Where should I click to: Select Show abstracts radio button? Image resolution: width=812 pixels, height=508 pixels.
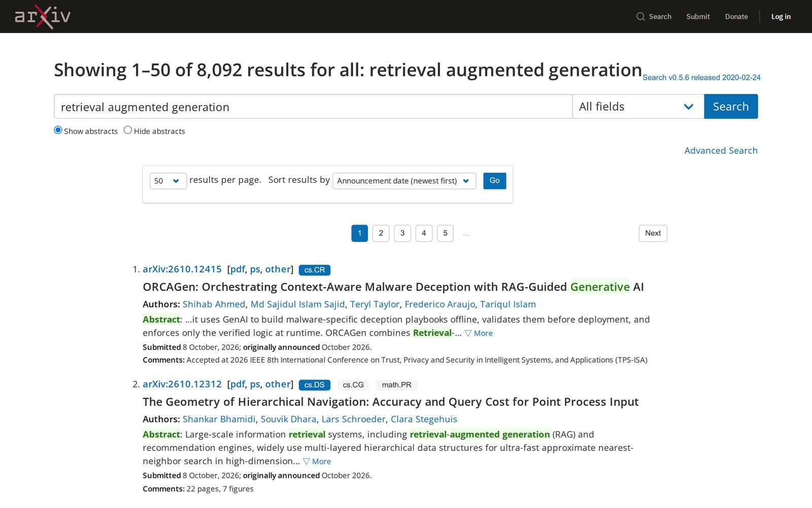pos(58,130)
